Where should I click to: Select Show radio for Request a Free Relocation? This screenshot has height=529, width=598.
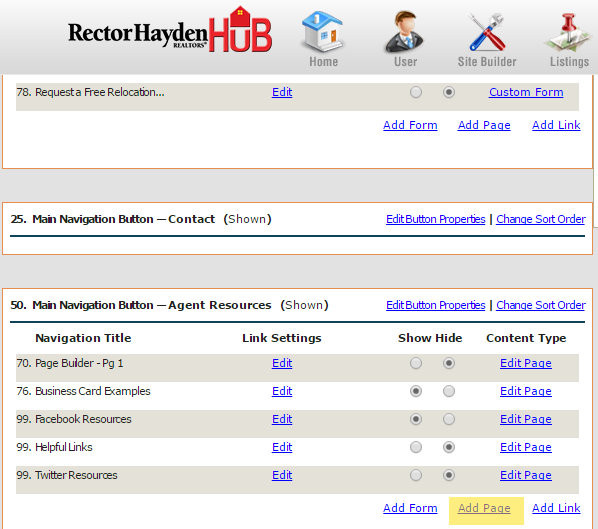coord(416,92)
